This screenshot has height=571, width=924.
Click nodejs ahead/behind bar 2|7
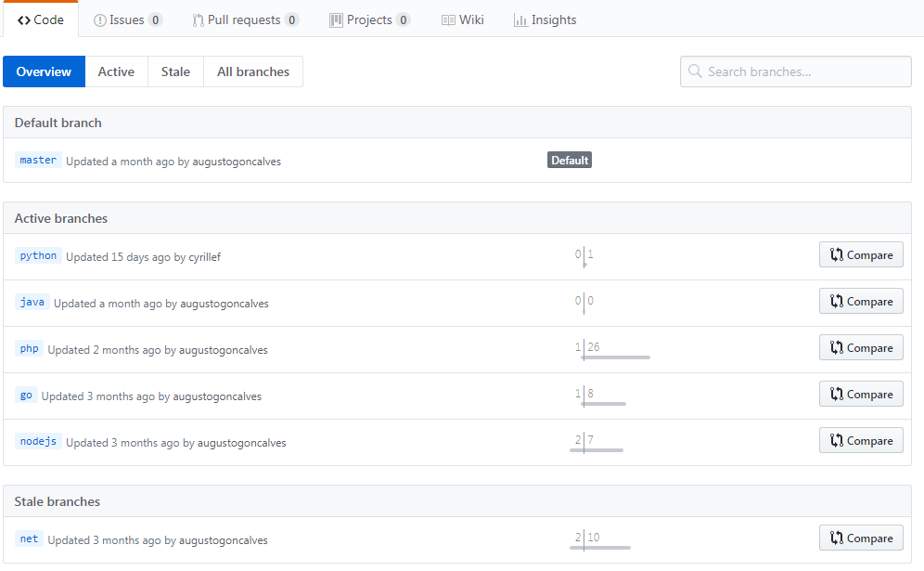596,442
